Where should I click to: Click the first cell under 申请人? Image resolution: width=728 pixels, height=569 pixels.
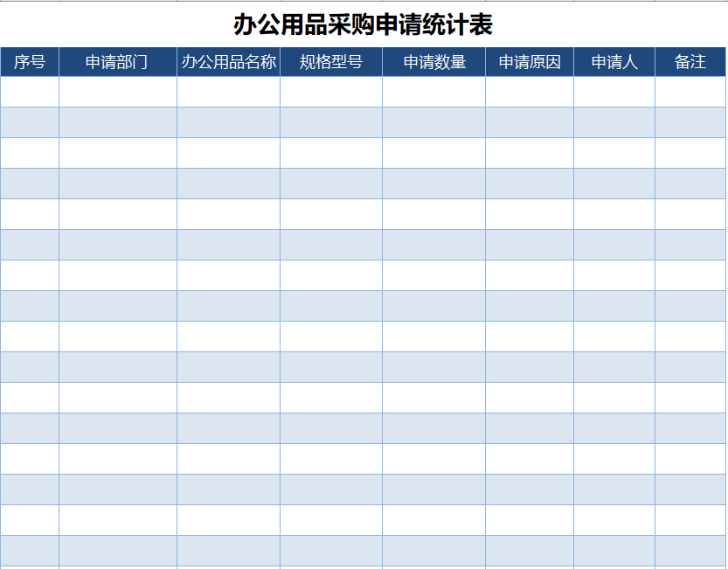pyautogui.click(x=613, y=90)
